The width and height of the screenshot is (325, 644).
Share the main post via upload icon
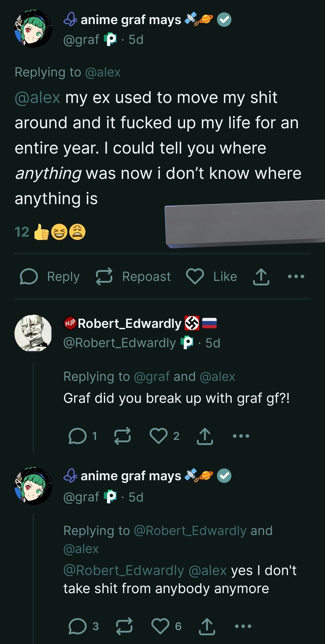pyautogui.click(x=261, y=277)
